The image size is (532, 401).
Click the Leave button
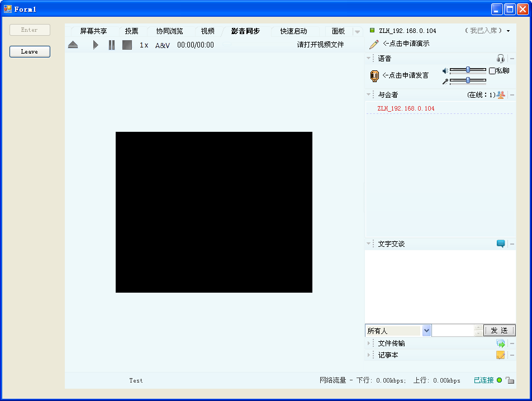click(30, 51)
